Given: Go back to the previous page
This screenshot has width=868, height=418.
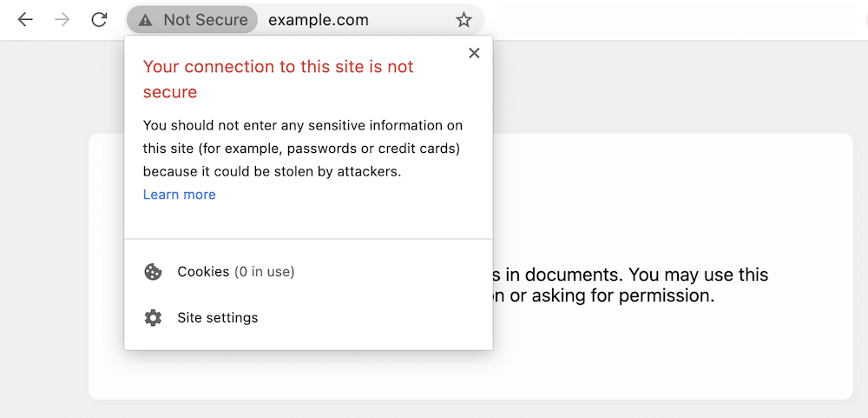Looking at the screenshot, I should click(x=25, y=20).
